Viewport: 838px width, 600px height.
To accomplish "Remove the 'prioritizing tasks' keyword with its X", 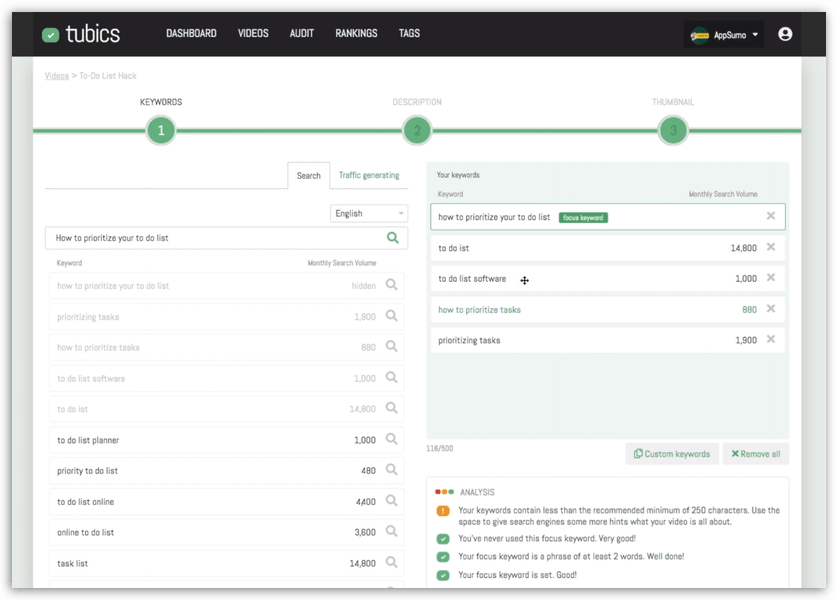I will [x=771, y=340].
